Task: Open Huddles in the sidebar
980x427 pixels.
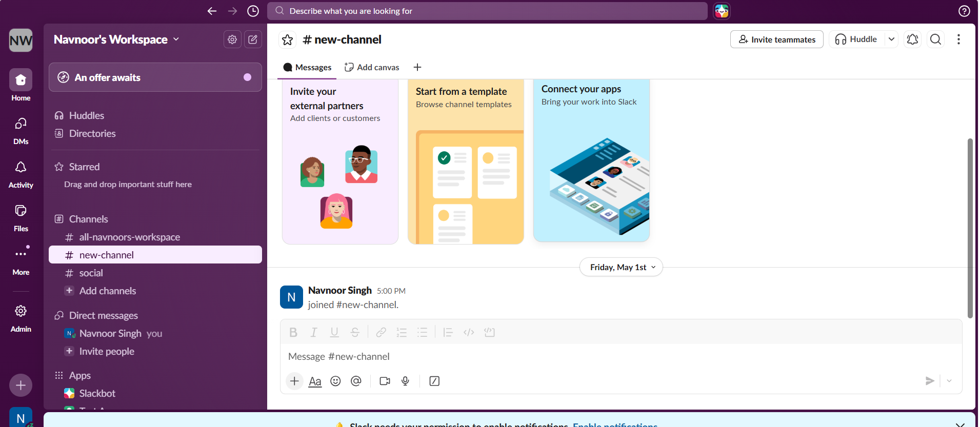Action: (155, 115)
